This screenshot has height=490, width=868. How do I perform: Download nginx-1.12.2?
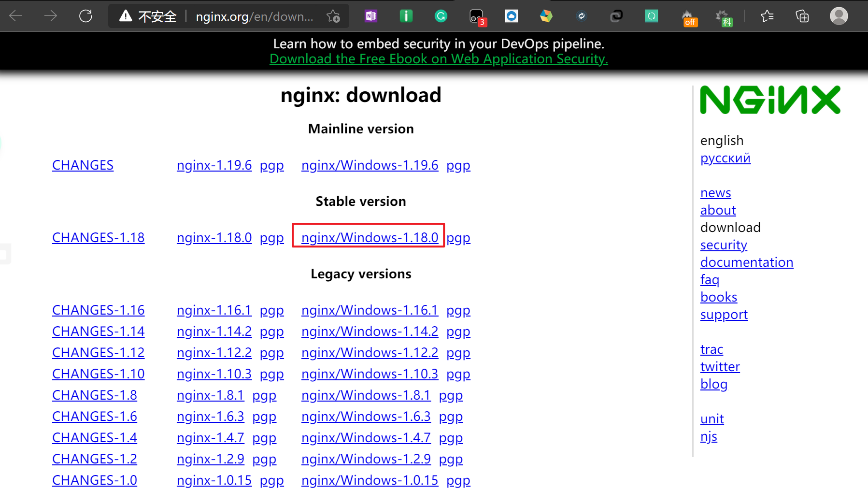(214, 353)
